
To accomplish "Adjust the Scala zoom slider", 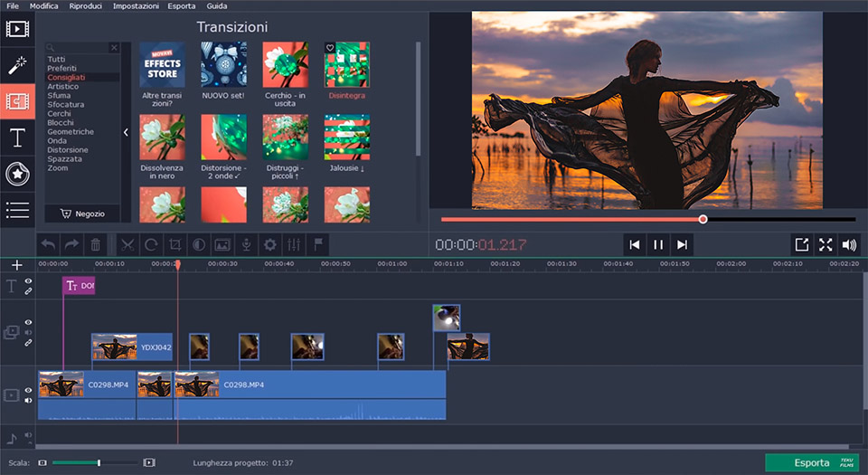I will [99, 462].
